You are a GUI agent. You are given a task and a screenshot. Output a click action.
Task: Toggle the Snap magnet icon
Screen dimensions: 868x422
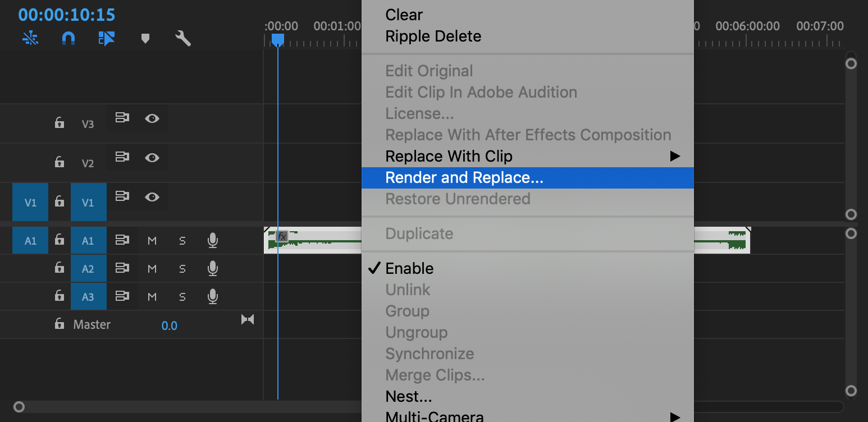pyautogui.click(x=68, y=38)
